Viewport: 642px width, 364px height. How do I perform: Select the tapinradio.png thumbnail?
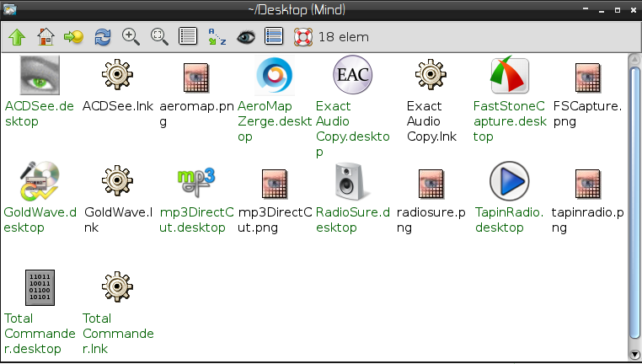(x=587, y=184)
